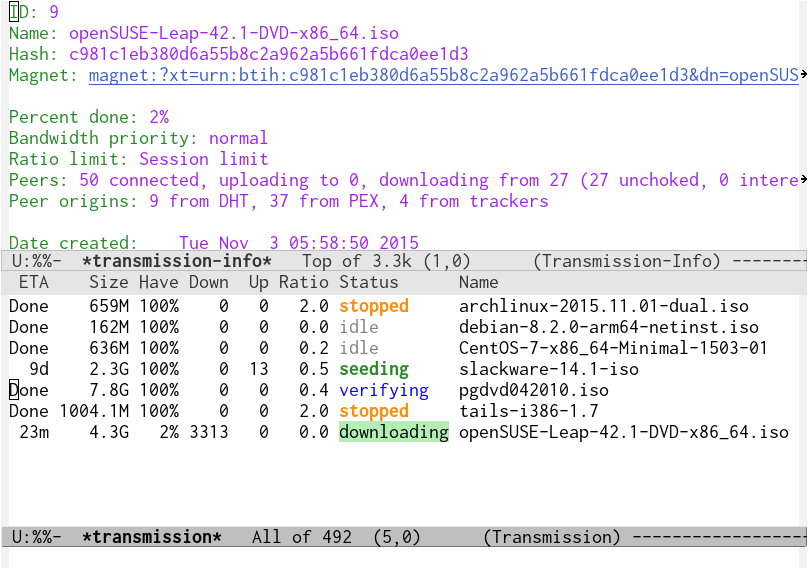The width and height of the screenshot is (808, 569).
Task: Select CentOS-7-x86_64-Minimal-1503-01 torrent name
Action: click(x=613, y=348)
